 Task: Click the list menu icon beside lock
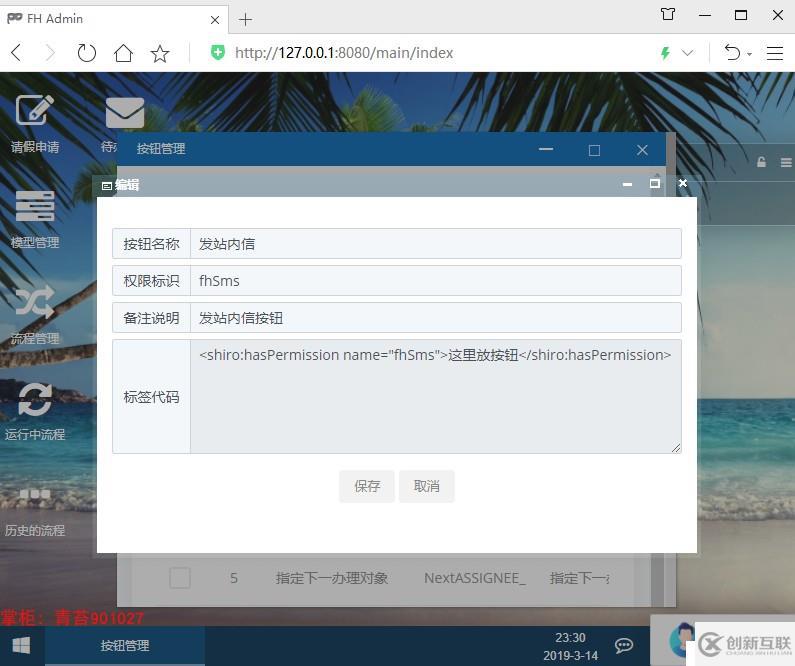pyautogui.click(x=786, y=162)
